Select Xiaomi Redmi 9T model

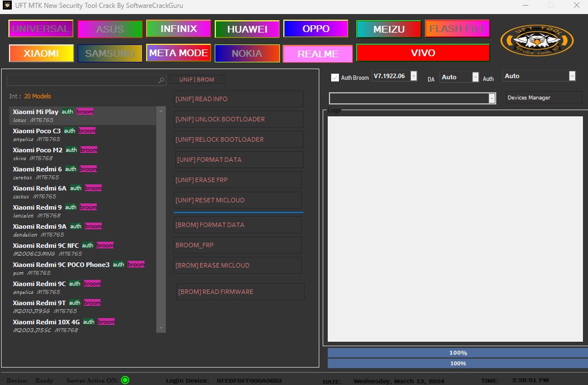pyautogui.click(x=83, y=307)
